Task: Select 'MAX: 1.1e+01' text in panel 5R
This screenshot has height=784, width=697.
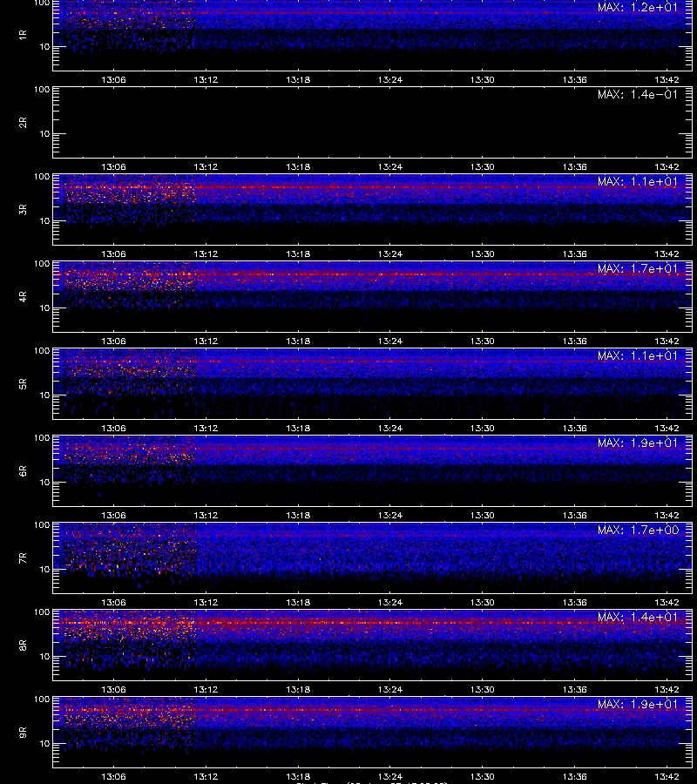Action: pos(638,355)
